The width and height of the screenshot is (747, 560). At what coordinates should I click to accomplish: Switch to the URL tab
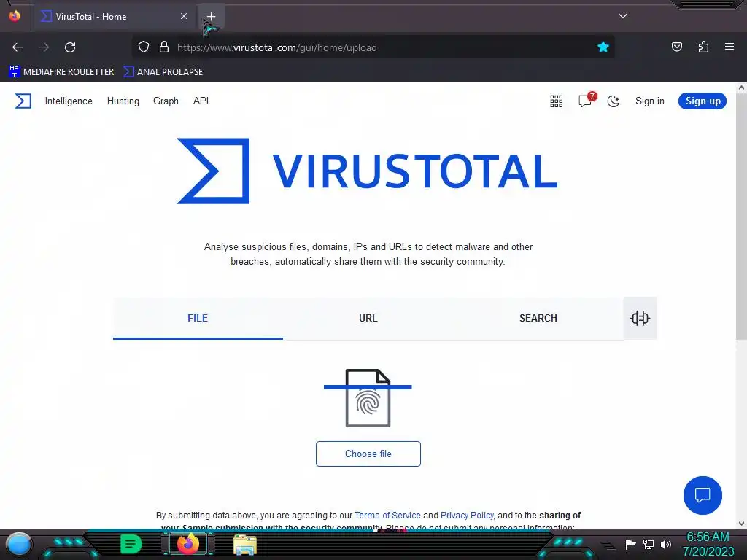tap(368, 318)
